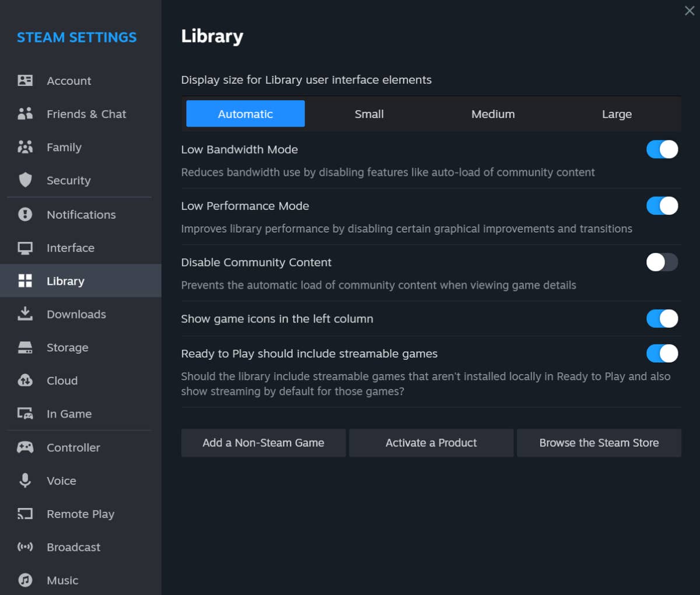Click the Controller gamepad icon
700x595 pixels.
26,447
